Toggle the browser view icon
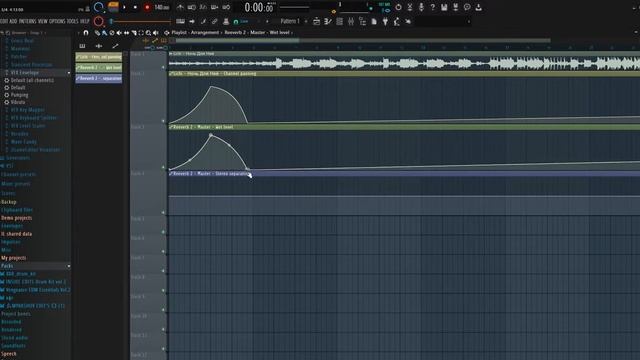The width and height of the screenshot is (640, 360). coord(362,21)
